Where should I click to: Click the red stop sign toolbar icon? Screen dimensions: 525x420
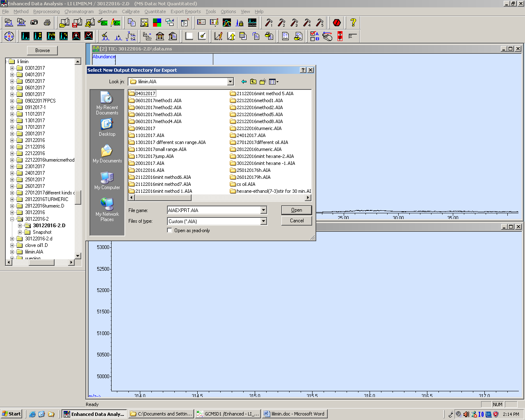point(337,23)
